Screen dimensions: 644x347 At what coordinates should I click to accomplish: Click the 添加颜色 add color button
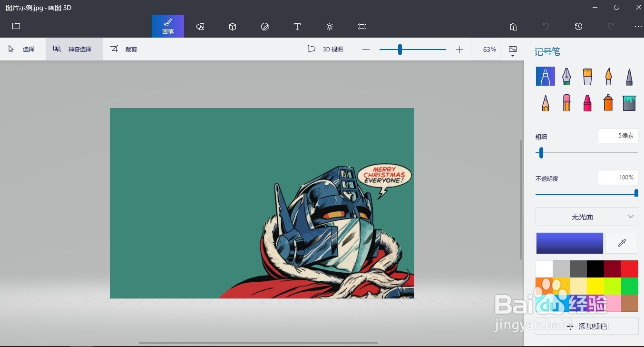(587, 326)
